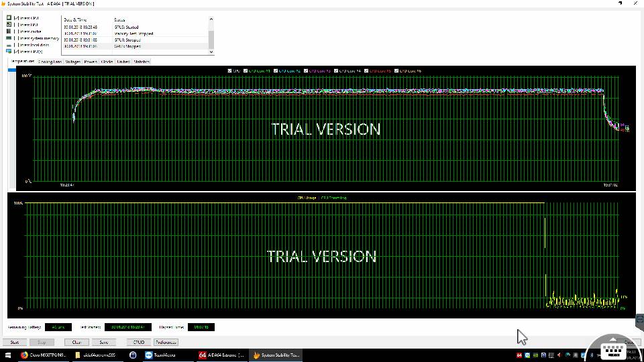The image size is (644, 362).
Task: Check the Stress system memory option
Action: point(16,38)
